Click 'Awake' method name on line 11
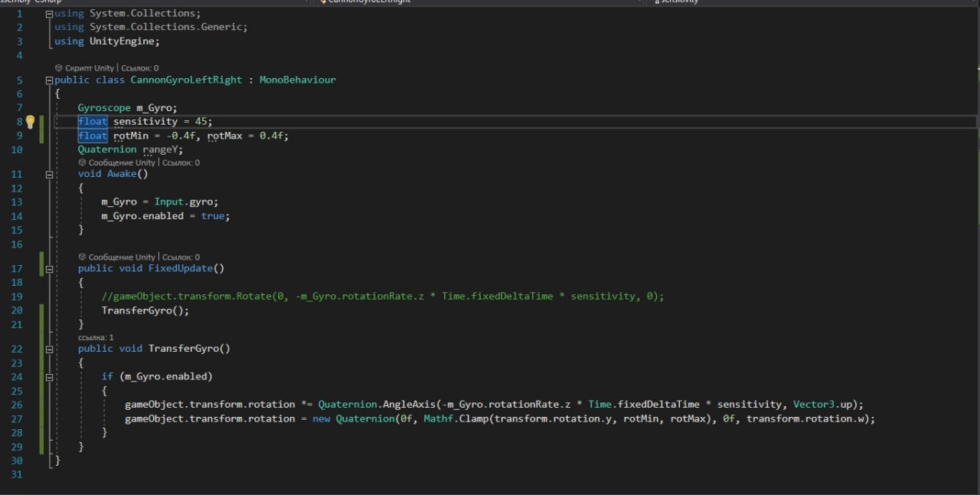Image resolution: width=980 pixels, height=495 pixels. (122, 174)
